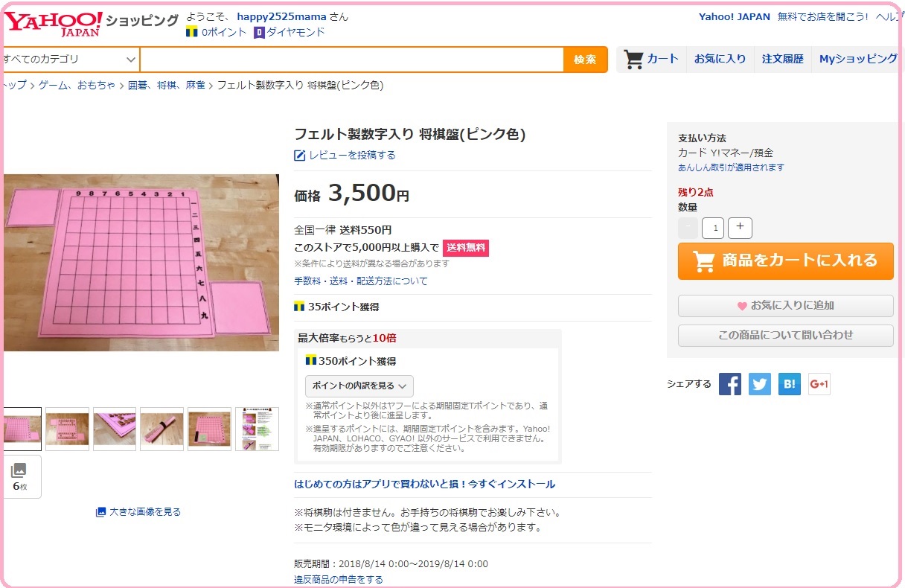Open the 注文履歴 order history menu
The image size is (905, 588).
(782, 59)
